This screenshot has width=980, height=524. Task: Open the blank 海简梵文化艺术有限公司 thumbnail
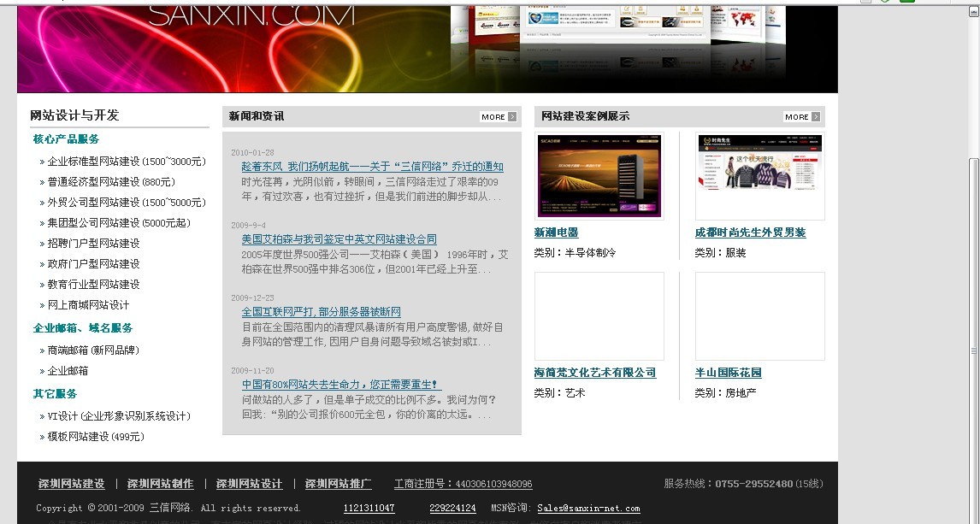click(x=599, y=316)
